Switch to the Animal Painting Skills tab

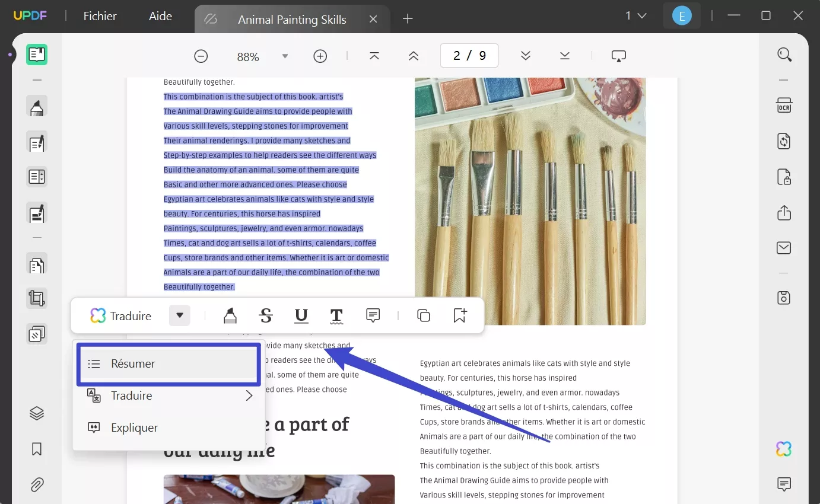291,19
